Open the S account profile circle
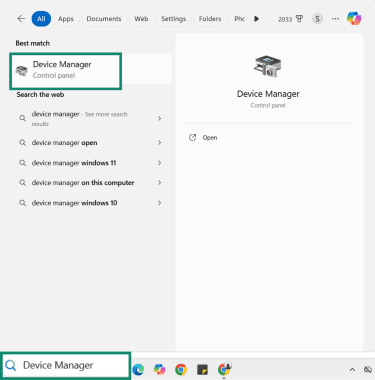Screen dimensions: 375x380 click(317, 19)
